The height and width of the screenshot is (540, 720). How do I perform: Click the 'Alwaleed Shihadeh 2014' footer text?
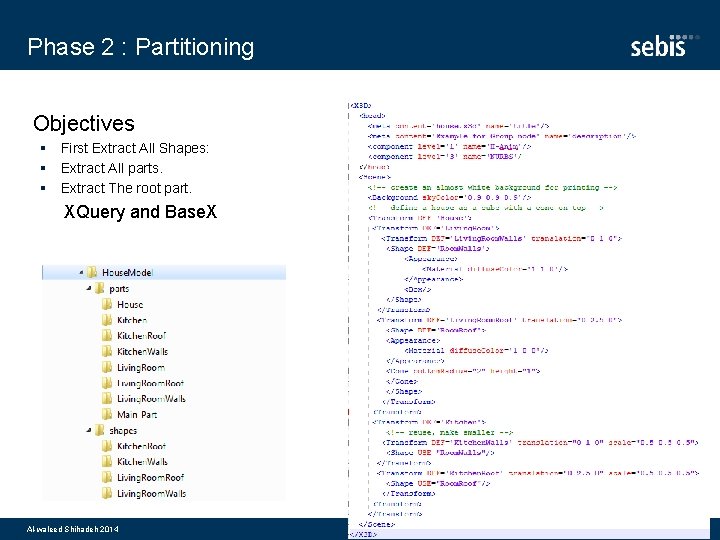point(73,529)
